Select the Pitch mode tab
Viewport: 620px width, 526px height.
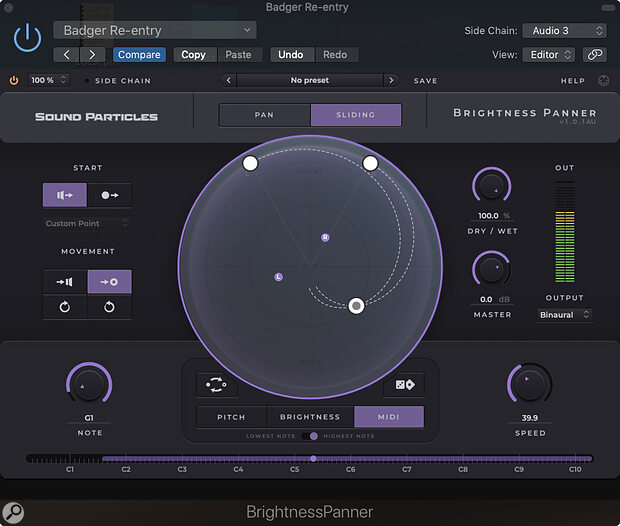(x=231, y=417)
